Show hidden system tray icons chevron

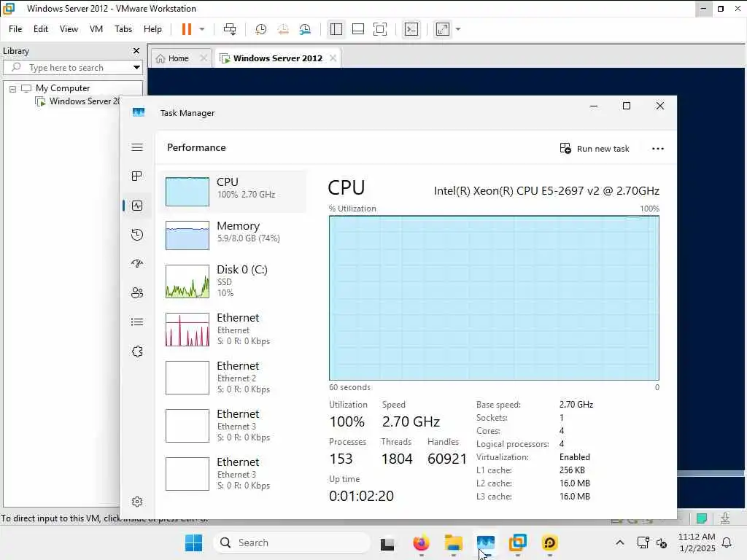click(620, 542)
